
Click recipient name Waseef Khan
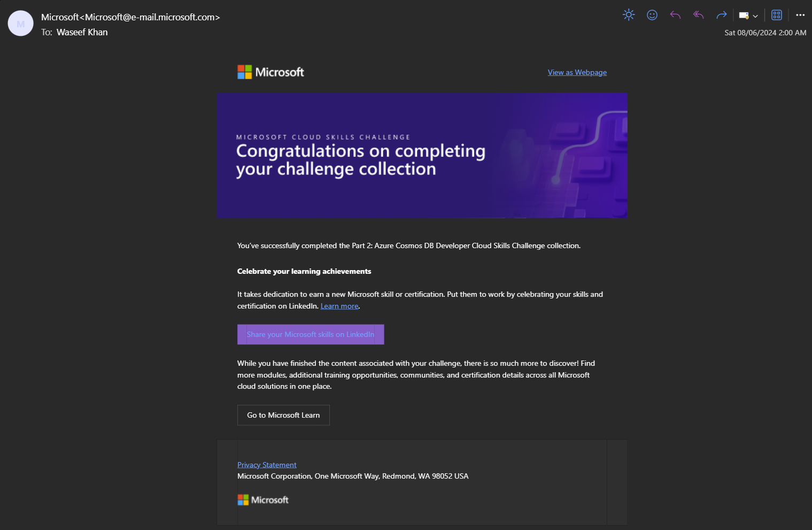(82, 32)
